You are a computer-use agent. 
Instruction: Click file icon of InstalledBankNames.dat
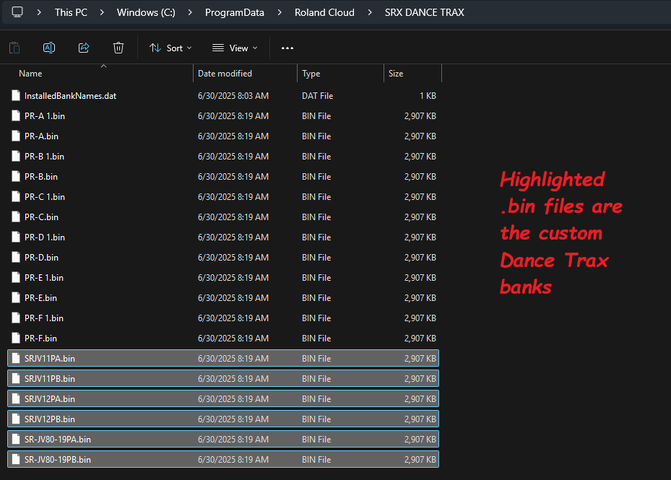[x=16, y=95]
